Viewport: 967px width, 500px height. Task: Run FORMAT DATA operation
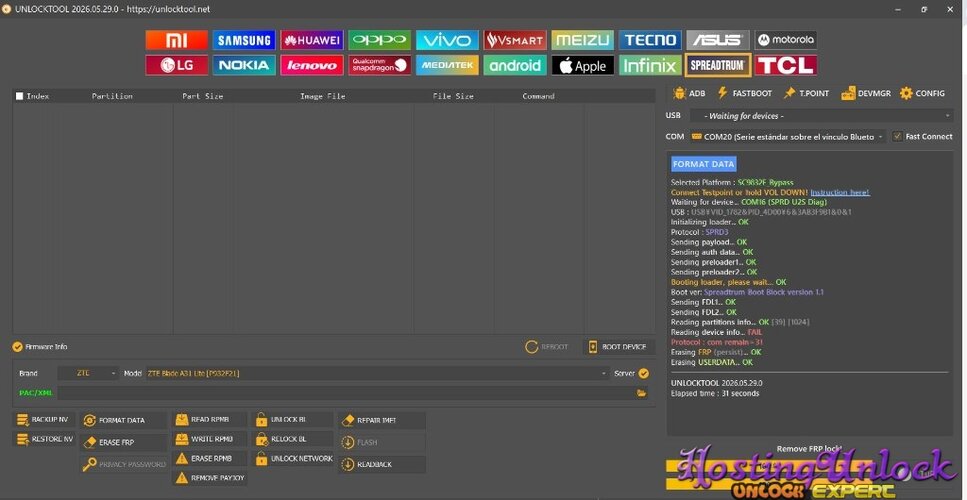[123, 420]
